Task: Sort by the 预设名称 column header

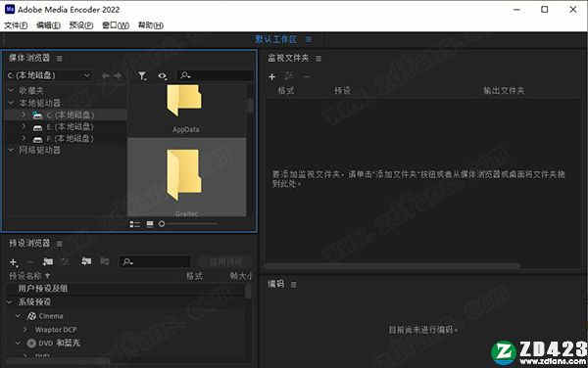Action: coord(29,276)
